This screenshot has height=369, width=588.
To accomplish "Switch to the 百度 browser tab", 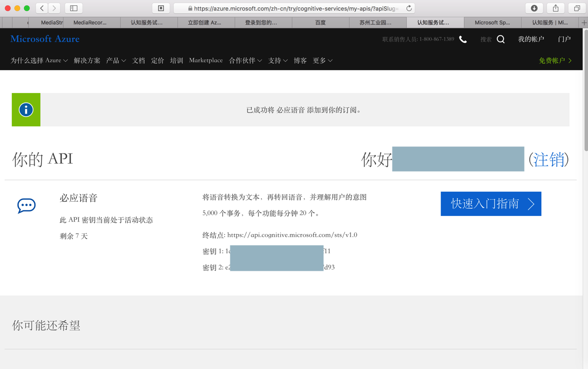I will 320,22.
